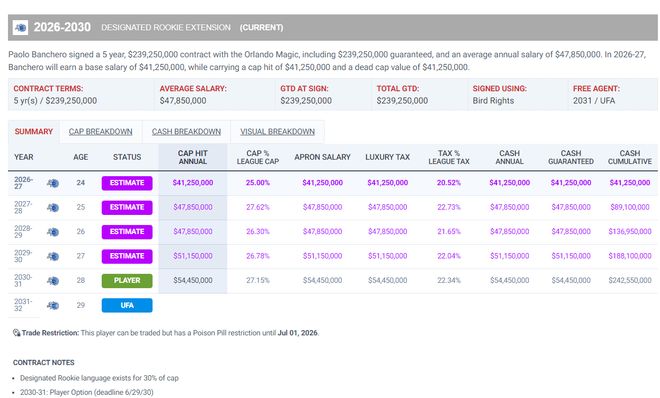Click the 27.15% cap percentage value

click(x=258, y=281)
